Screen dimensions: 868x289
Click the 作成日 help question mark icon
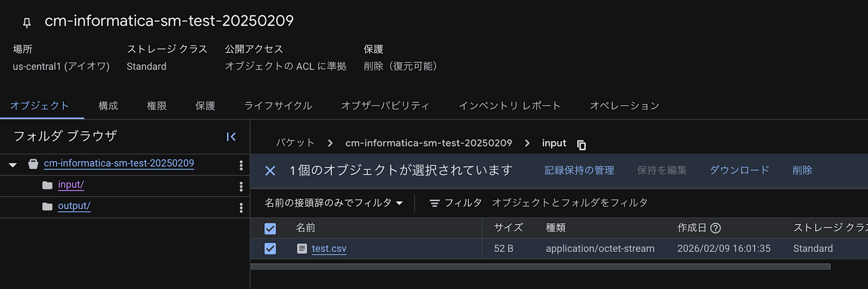tap(716, 228)
